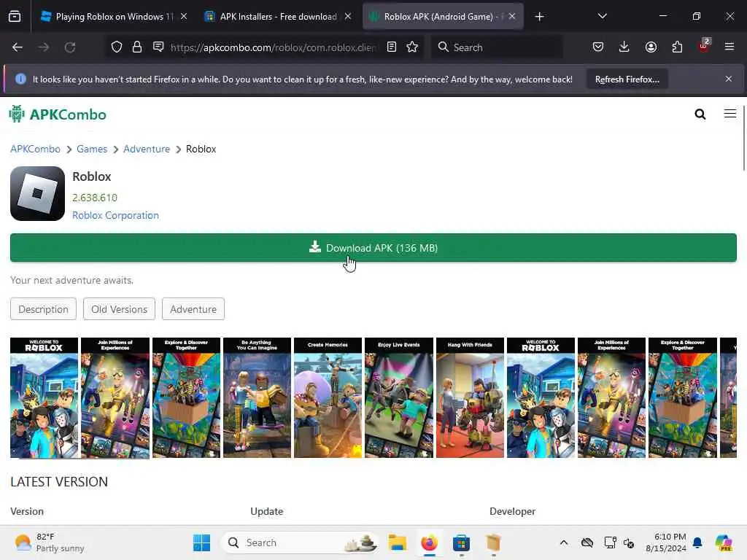747x560 pixels.
Task: Open Old Versions button
Action: pyautogui.click(x=119, y=309)
